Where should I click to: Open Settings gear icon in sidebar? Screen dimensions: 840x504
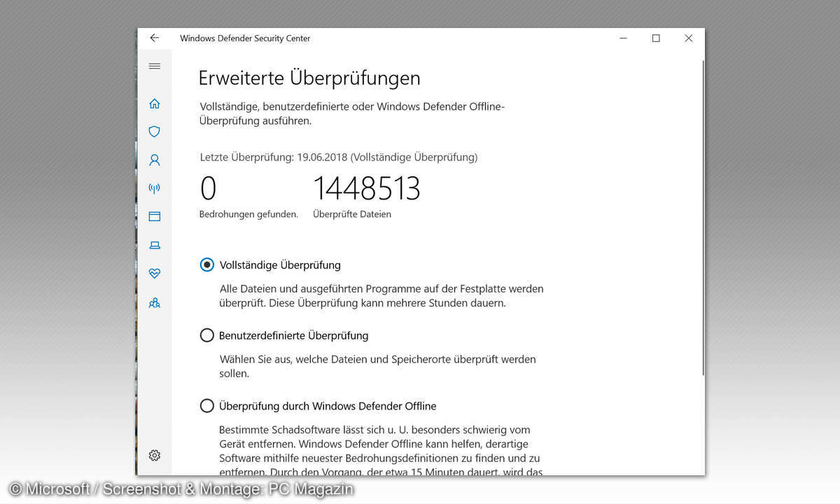(x=155, y=456)
